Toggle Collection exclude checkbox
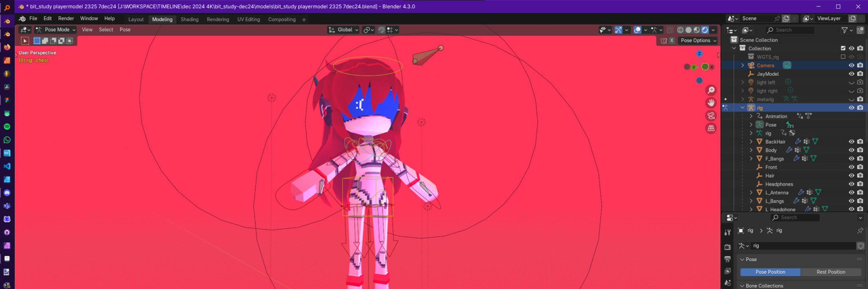The image size is (868, 289). click(x=843, y=48)
